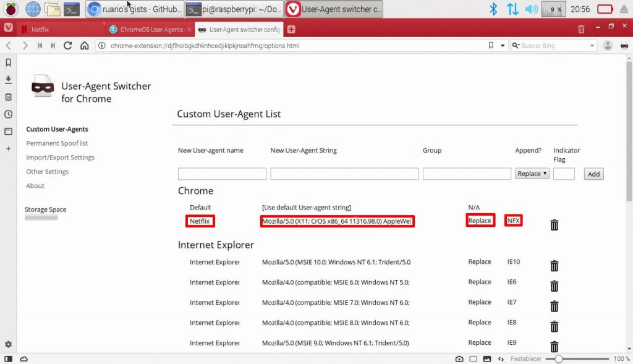Viewport: 633px width, 364px height.
Task: Delete the IE6 user-agent entry
Action: (554, 286)
